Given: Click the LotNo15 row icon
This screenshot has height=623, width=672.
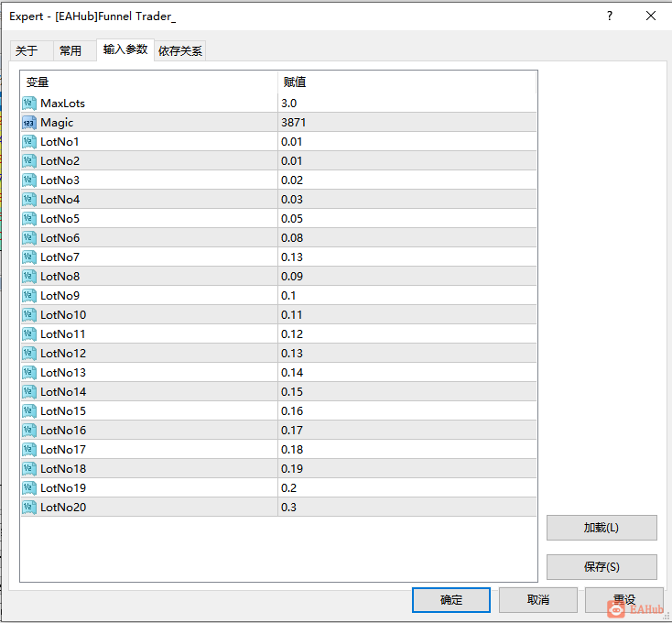Looking at the screenshot, I should point(29,411).
